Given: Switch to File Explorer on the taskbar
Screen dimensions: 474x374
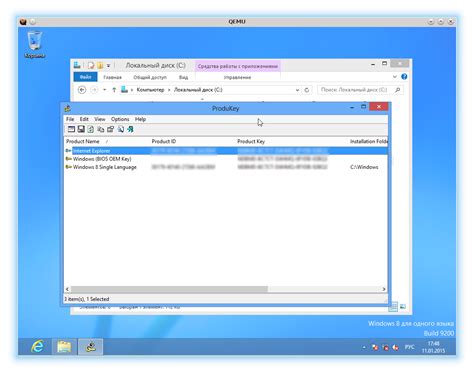Looking at the screenshot, I should (64, 347).
